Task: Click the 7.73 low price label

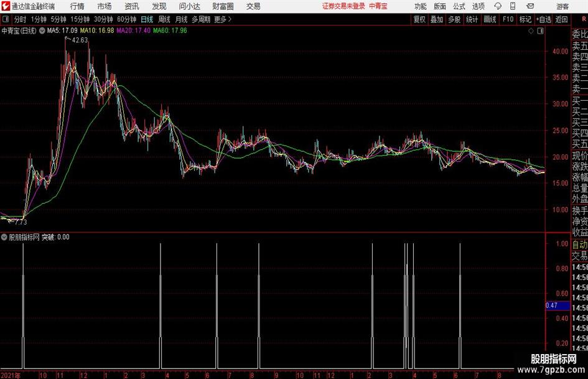Action: 21,222
